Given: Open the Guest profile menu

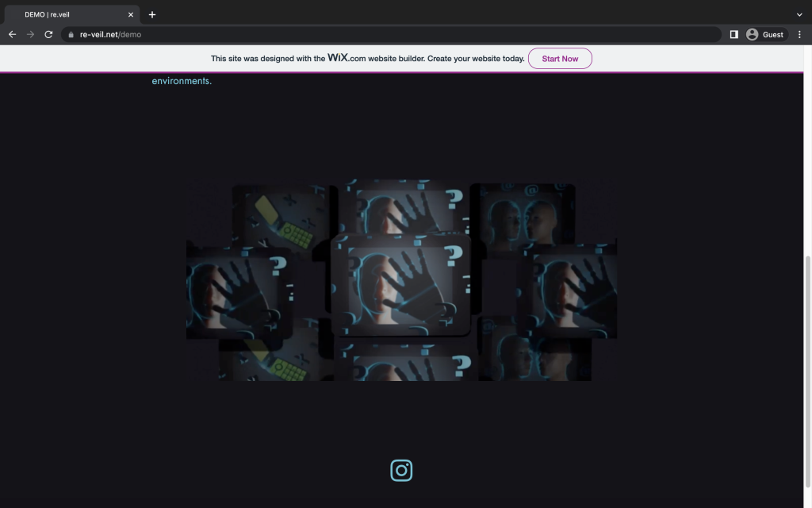Looking at the screenshot, I should pos(765,35).
